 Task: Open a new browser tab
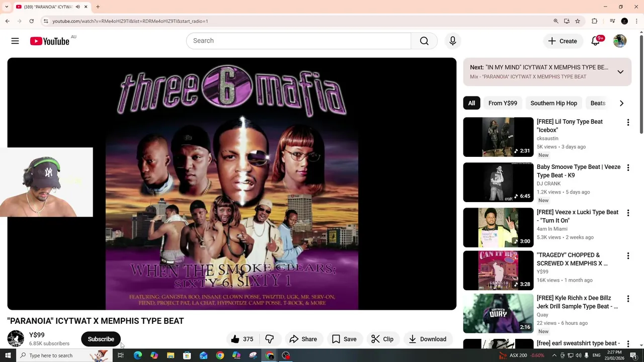tap(98, 7)
